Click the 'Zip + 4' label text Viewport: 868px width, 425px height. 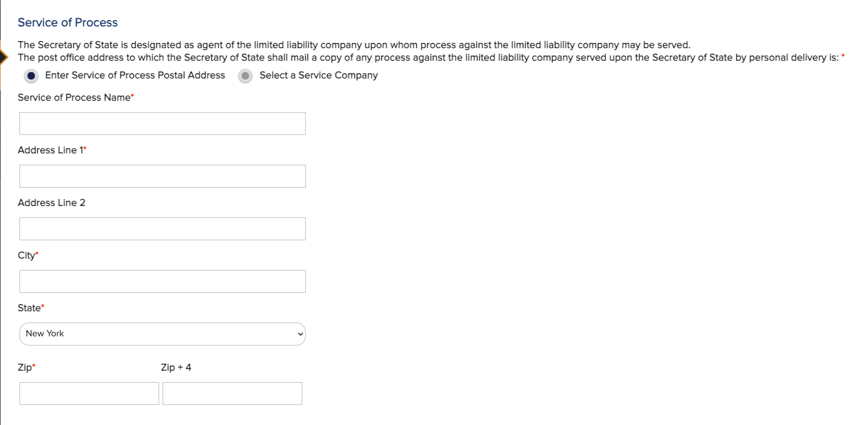(176, 368)
